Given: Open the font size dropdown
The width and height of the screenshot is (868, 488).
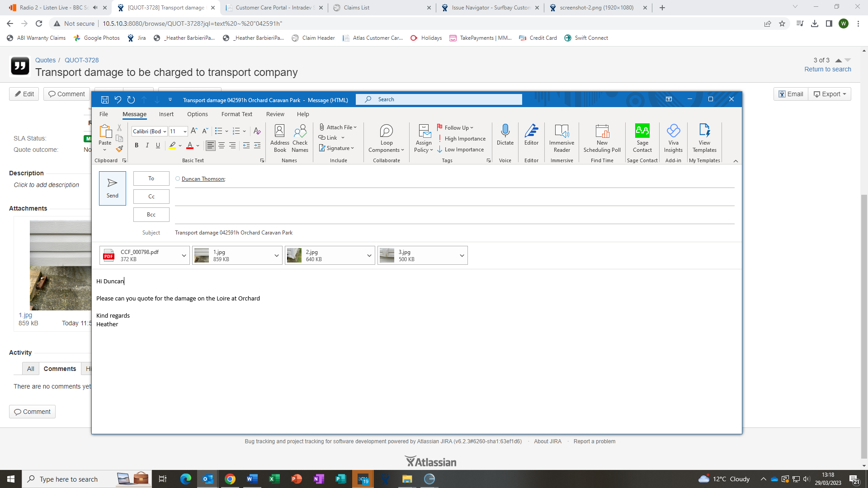Looking at the screenshot, I should [x=185, y=131].
